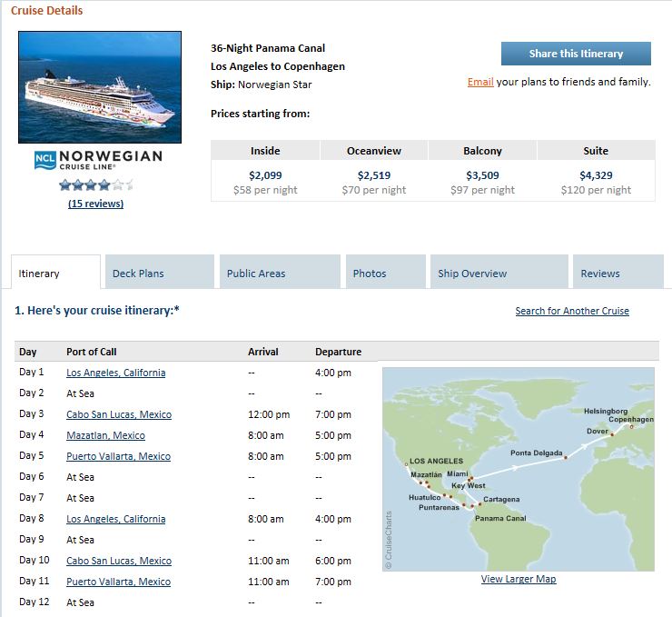Click the cruise route map image
Viewport: 672px width, 617px height.
click(x=519, y=469)
